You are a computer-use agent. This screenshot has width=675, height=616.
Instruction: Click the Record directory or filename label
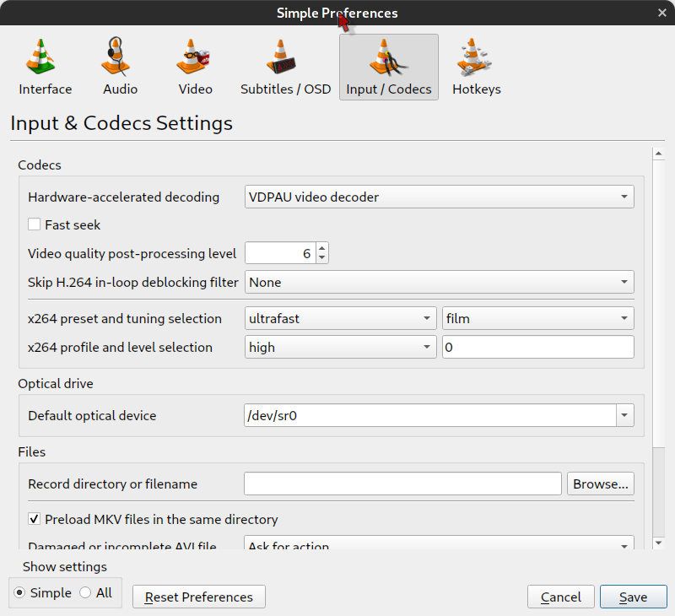113,484
